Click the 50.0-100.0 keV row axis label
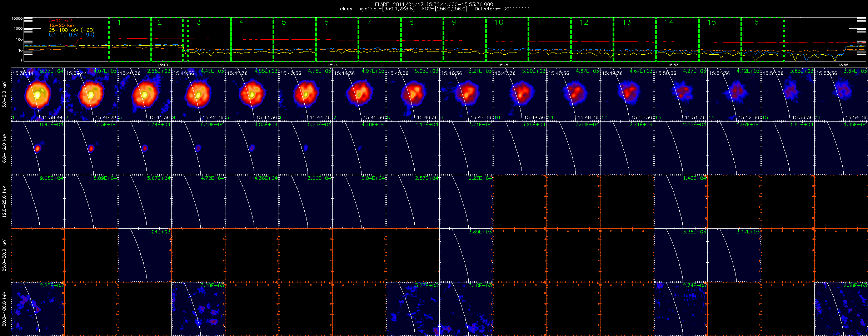Image resolution: width=868 pixels, height=336 pixels. (4, 309)
